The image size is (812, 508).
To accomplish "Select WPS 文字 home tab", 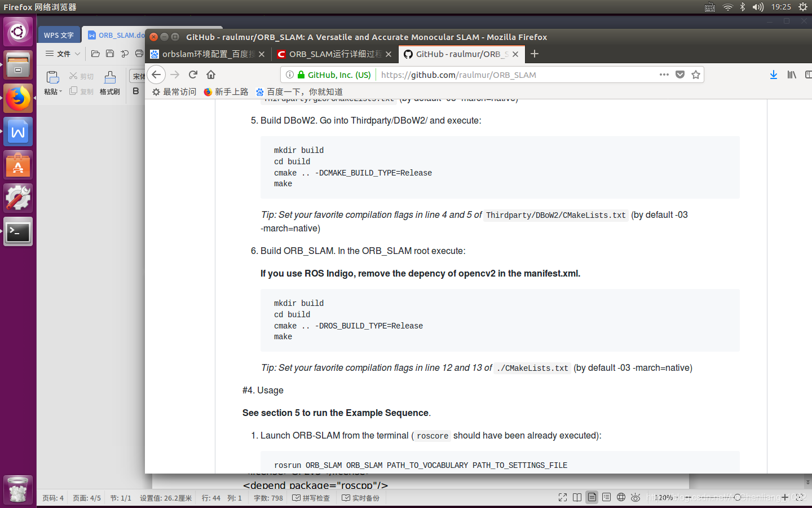I will pyautogui.click(x=59, y=35).
